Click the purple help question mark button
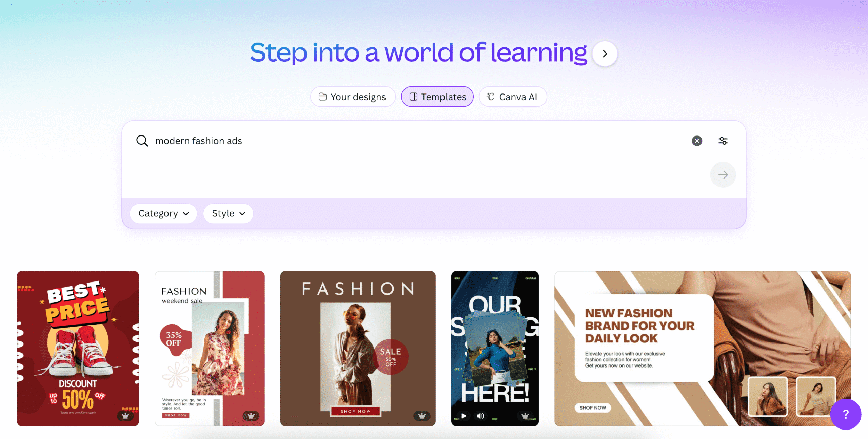The width and height of the screenshot is (868, 439). (846, 414)
